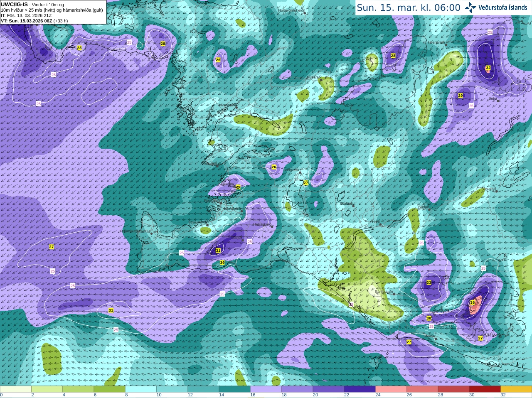The image size is (532, 398).
Task: Click the forecast time title 'Sun. 15. mar. kl. 06:00'
Action: 409,7
